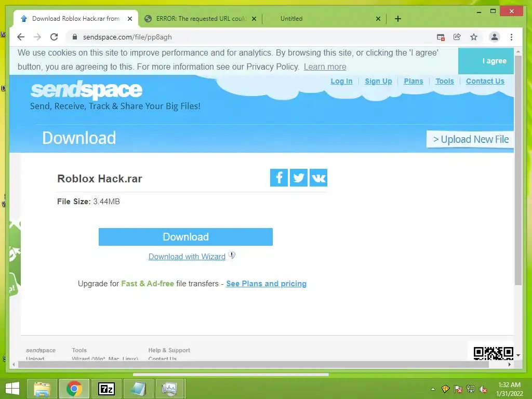
Task: Click the sendspace footer heading
Action: (41, 350)
